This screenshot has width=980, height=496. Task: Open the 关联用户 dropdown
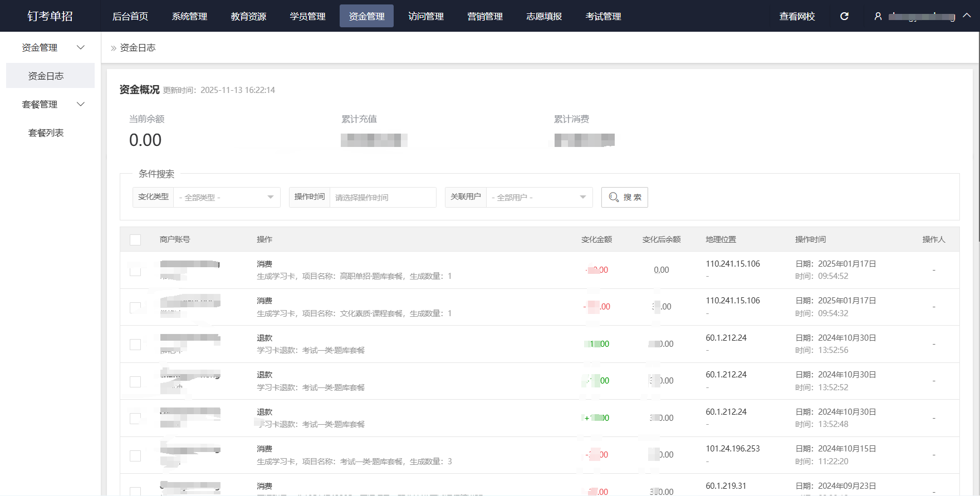(539, 198)
